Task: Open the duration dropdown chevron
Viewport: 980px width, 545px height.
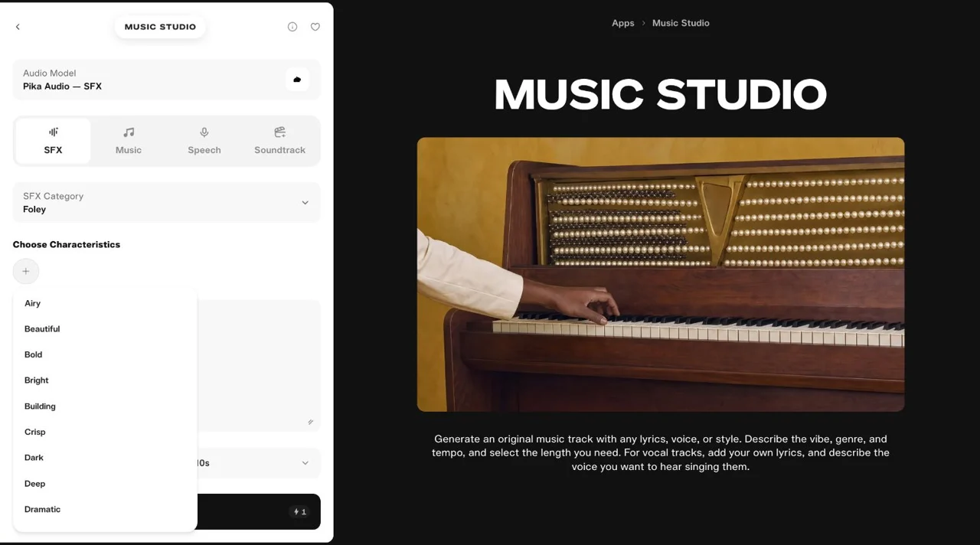Action: [x=305, y=463]
